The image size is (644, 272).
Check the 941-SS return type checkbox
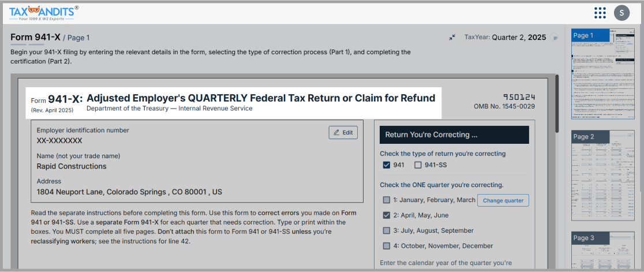pyautogui.click(x=418, y=165)
